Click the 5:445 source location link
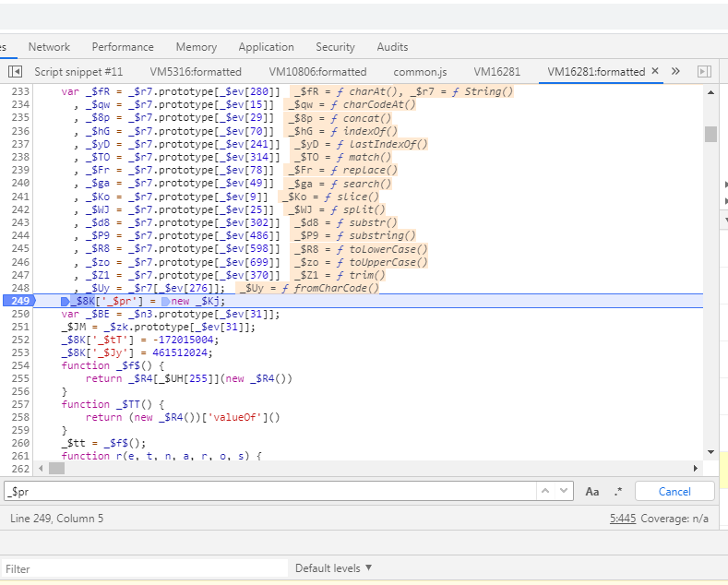 [x=623, y=519]
